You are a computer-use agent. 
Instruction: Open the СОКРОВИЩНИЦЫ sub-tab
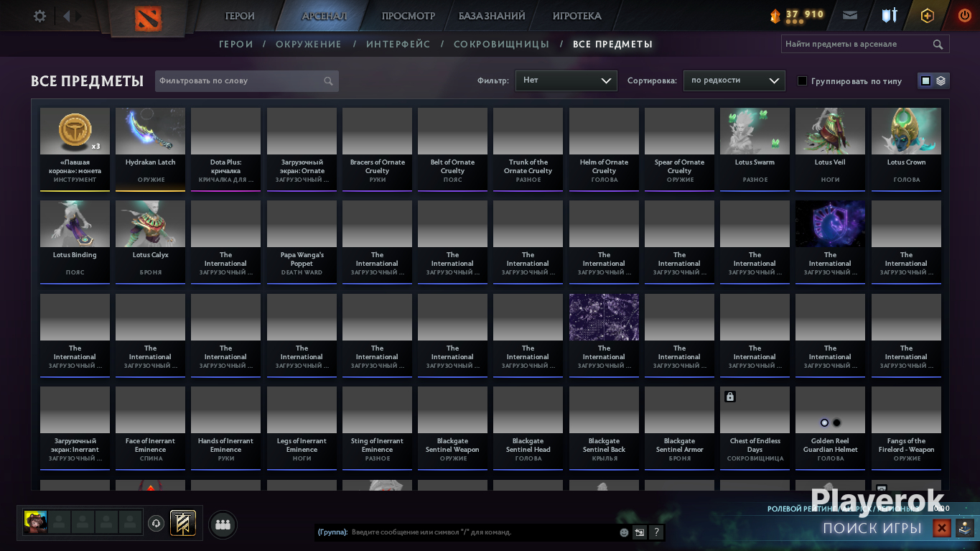pos(502,45)
